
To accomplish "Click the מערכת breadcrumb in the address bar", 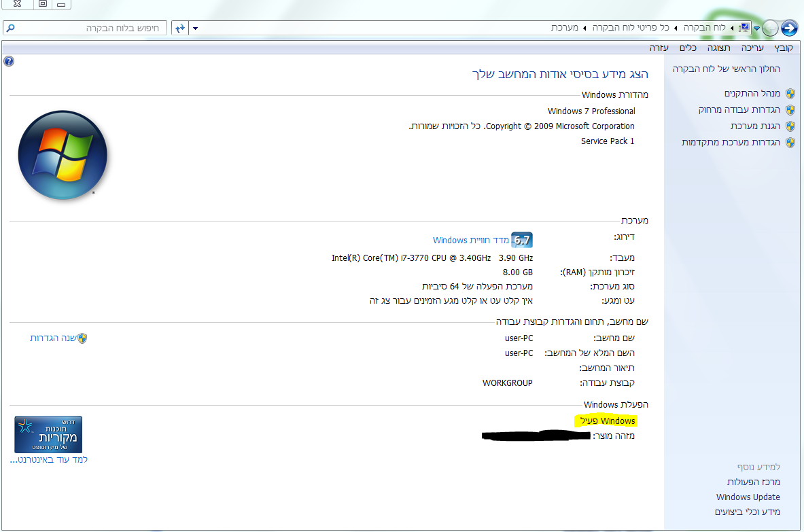I will point(565,28).
